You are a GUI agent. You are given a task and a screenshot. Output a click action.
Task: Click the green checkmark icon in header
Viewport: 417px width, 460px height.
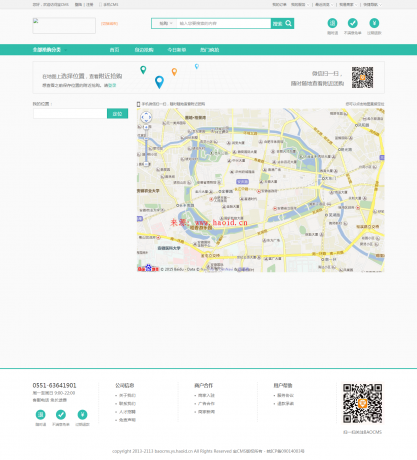pos(353,23)
